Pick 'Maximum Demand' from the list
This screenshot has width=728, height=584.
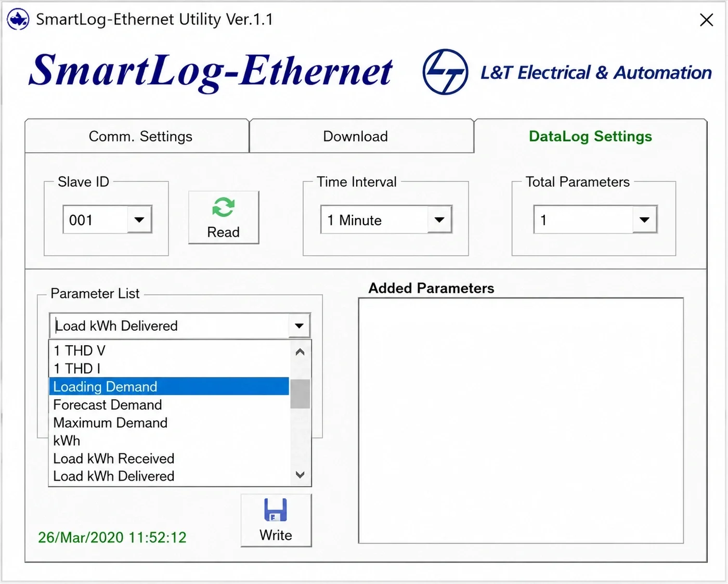tap(169, 422)
